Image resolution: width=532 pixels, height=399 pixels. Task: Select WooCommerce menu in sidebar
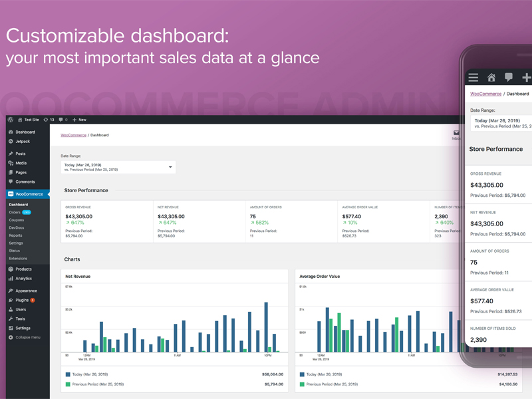click(x=28, y=194)
